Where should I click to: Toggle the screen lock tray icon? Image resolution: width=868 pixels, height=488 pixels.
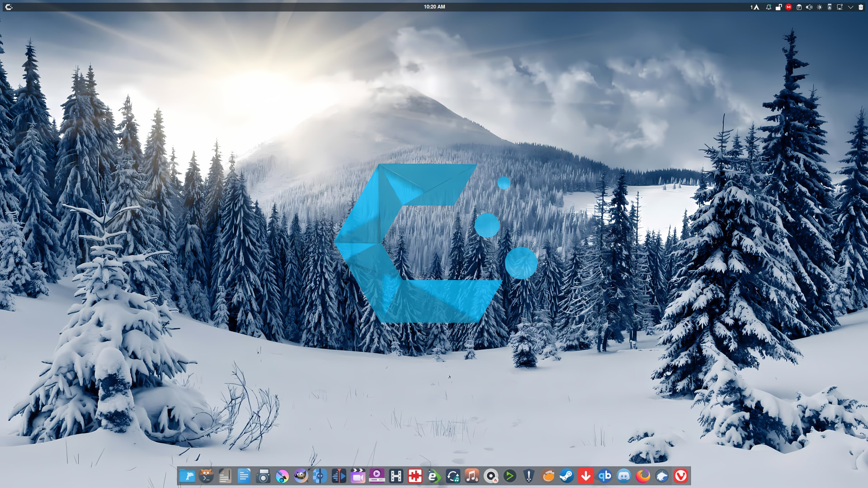tap(778, 7)
